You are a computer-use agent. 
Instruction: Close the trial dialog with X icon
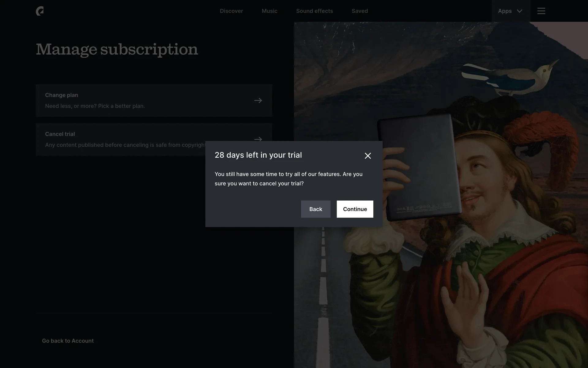[368, 156]
